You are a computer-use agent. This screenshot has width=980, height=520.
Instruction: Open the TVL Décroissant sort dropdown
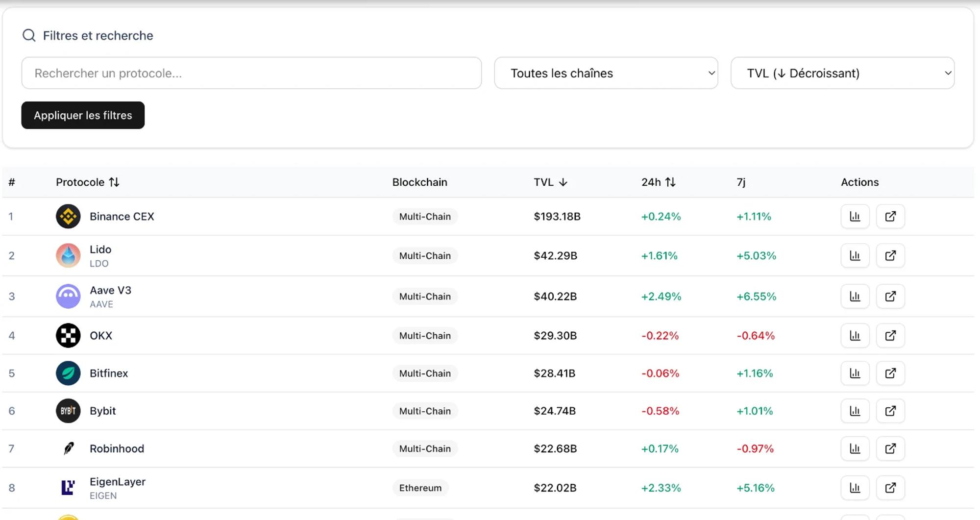(x=842, y=73)
